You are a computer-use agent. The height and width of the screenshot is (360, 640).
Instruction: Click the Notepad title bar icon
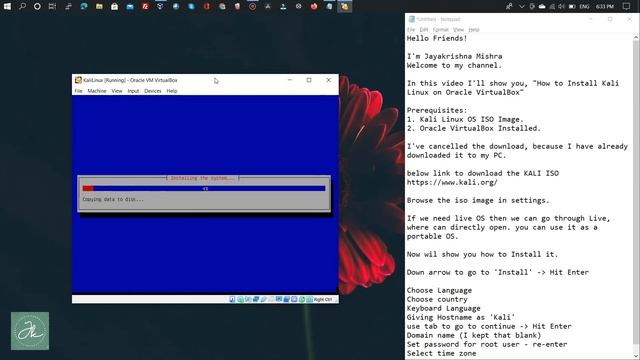tap(411, 19)
